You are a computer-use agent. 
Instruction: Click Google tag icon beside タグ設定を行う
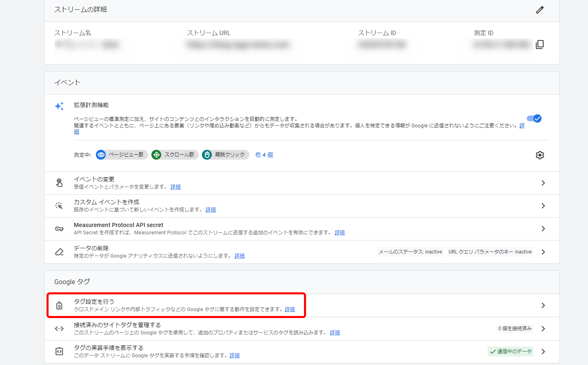(x=59, y=305)
